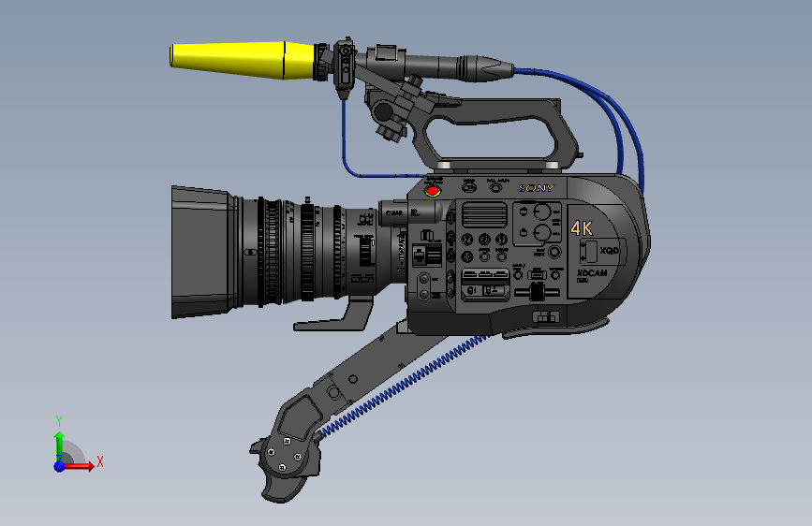Select the large square lens hood
The height and width of the screenshot is (526, 812).
[202, 252]
